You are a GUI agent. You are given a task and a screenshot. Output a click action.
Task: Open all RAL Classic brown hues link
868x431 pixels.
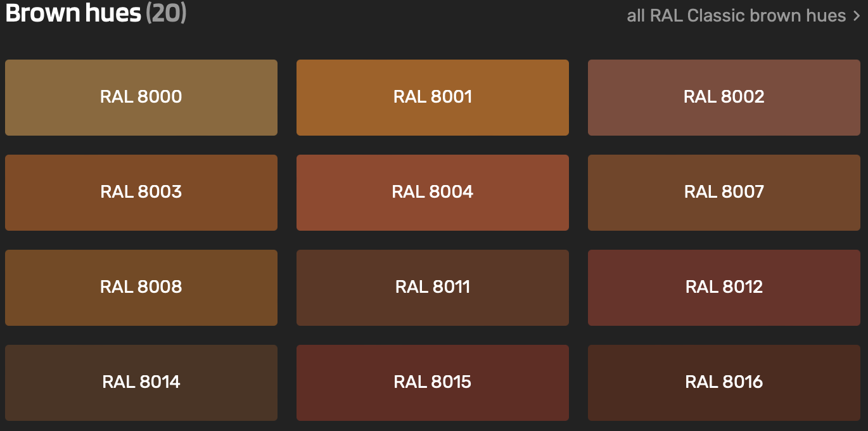pyautogui.click(x=736, y=15)
